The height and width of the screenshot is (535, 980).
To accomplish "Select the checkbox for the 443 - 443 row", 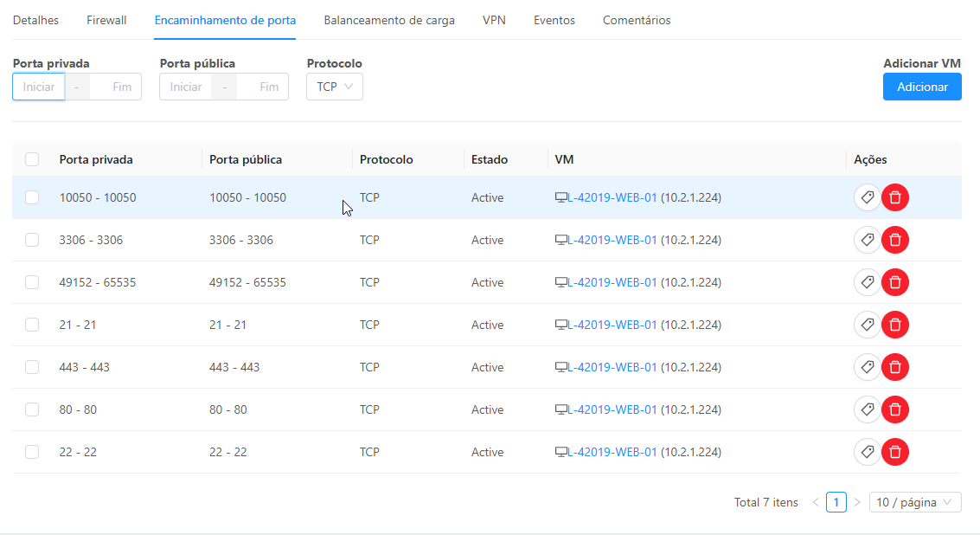I will click(32, 367).
